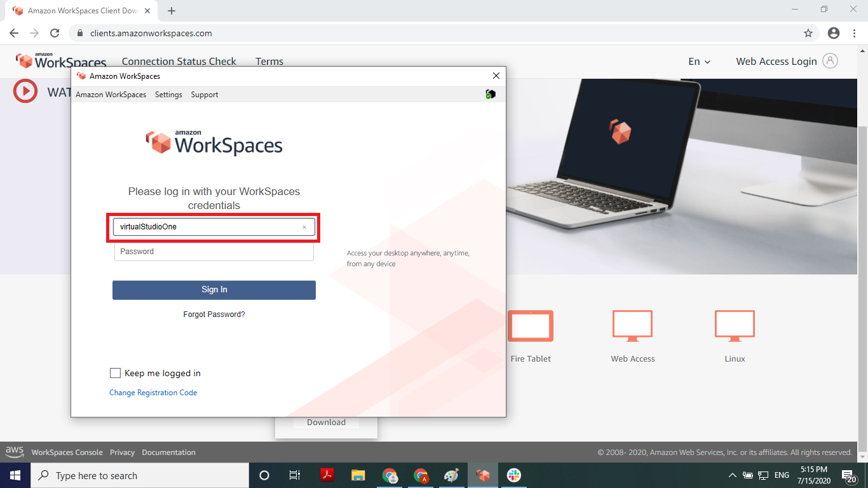Viewport: 868px width, 488px height.
Task: Click the network status icon in WorkSpaces client
Action: click(x=491, y=94)
